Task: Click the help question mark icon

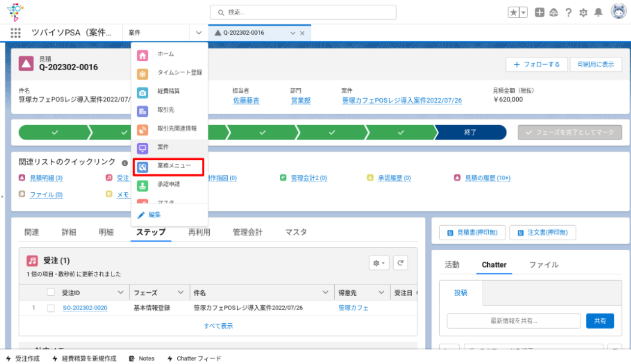Action: click(x=568, y=13)
